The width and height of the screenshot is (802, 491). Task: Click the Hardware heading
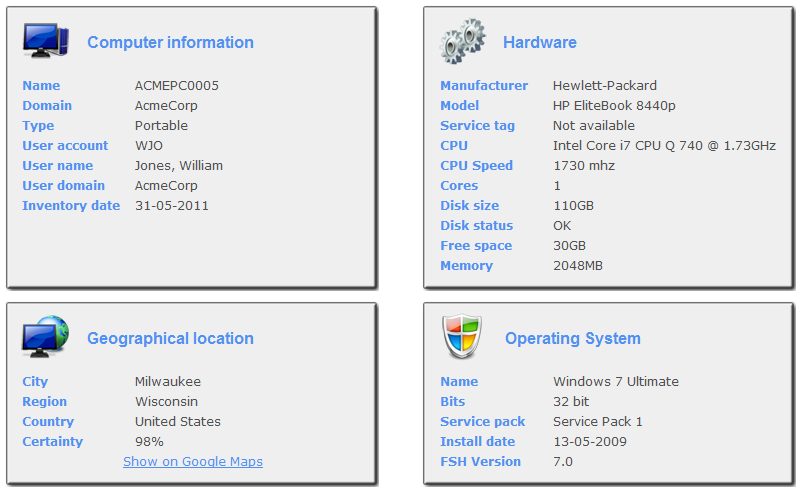click(x=540, y=42)
